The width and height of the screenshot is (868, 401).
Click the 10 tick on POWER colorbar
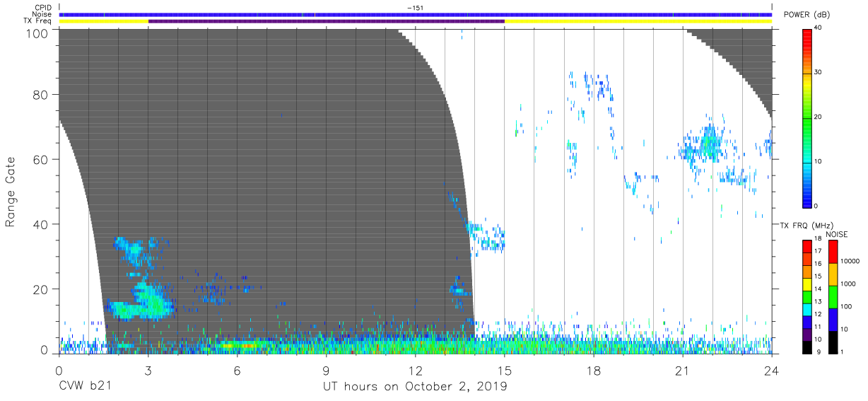(819, 161)
